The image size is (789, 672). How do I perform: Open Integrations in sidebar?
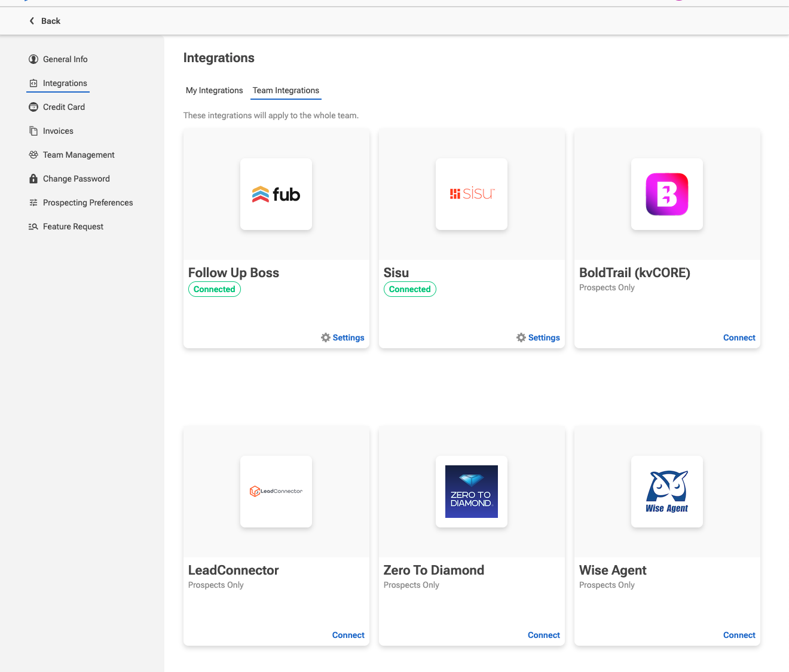[65, 83]
